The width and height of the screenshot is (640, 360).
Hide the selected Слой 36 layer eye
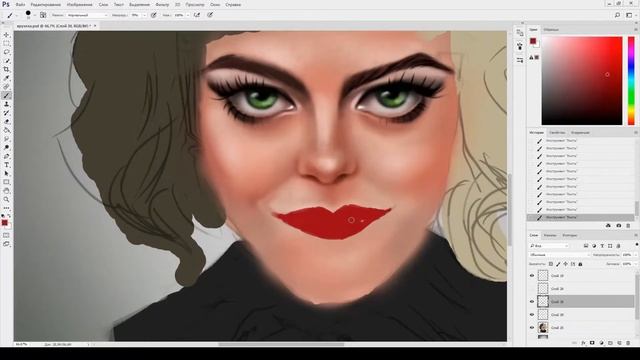pyautogui.click(x=532, y=302)
